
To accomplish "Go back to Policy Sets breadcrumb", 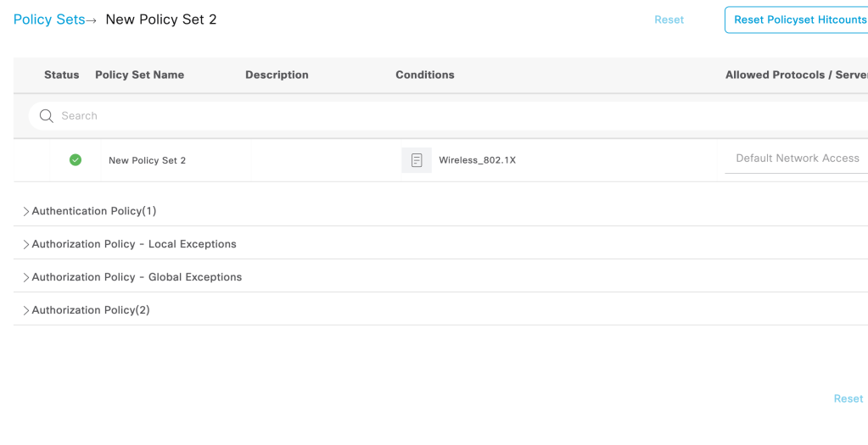I will pyautogui.click(x=49, y=19).
